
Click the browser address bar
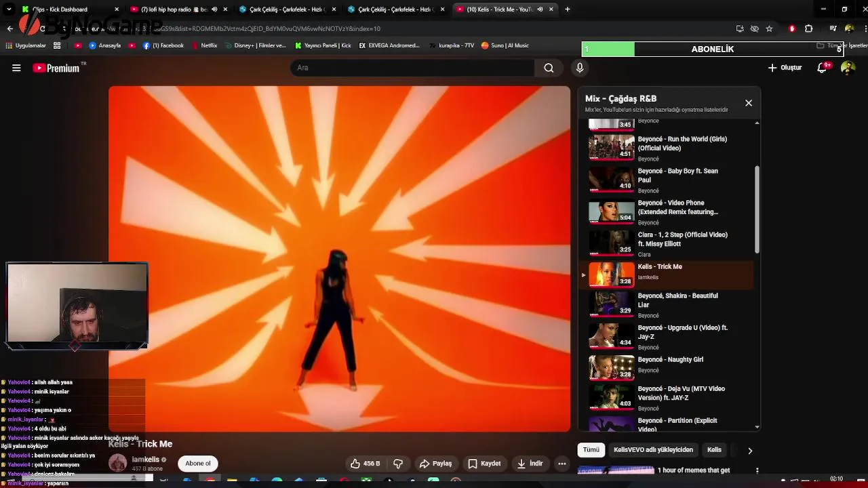coord(380,28)
